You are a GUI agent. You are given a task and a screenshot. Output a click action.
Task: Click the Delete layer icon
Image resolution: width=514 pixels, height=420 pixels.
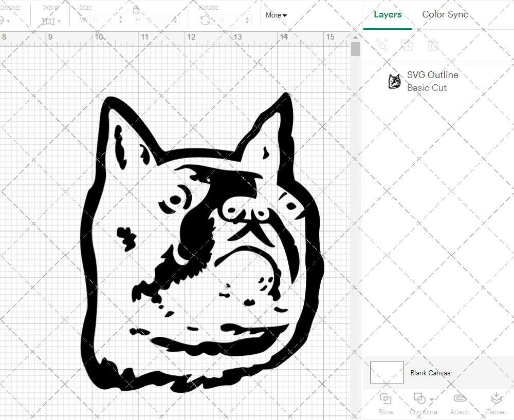[433, 45]
